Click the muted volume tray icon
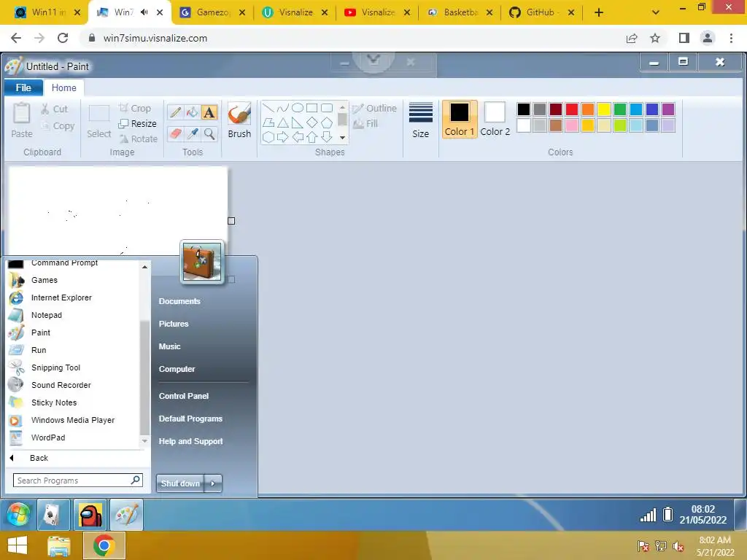This screenshot has width=747, height=560. [678, 547]
